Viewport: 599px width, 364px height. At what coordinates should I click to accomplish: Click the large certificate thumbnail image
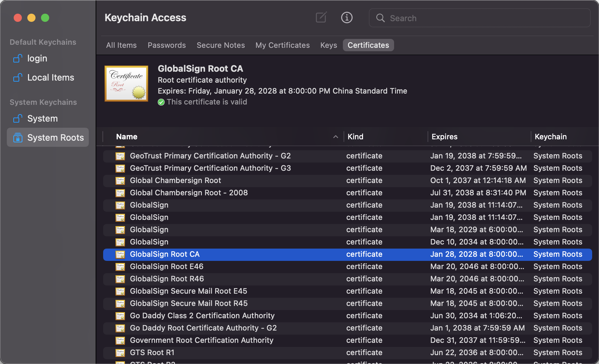click(x=126, y=84)
